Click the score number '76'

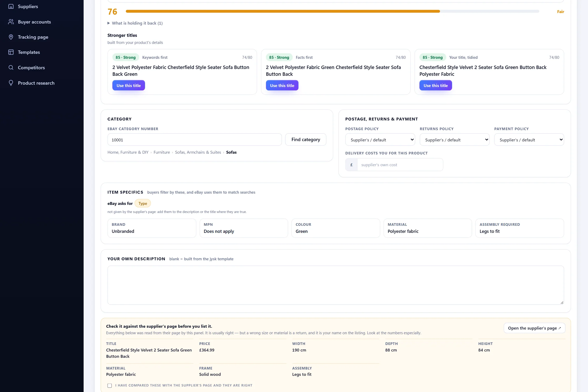(x=112, y=11)
